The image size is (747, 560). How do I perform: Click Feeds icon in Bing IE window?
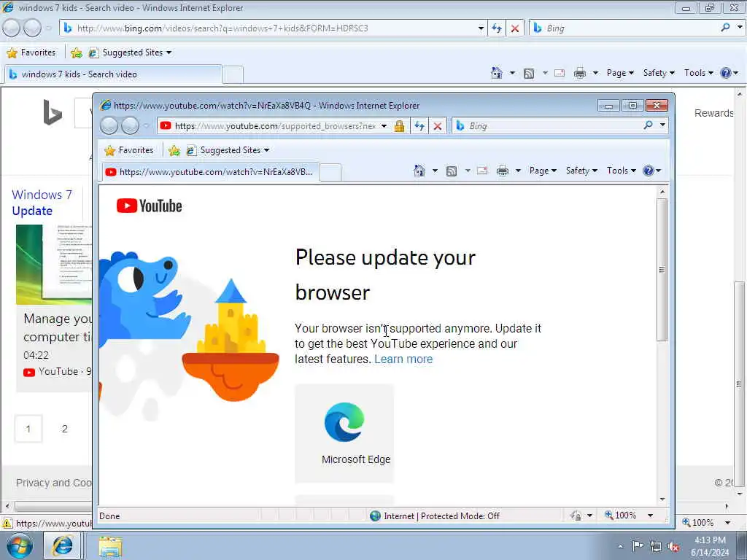pos(529,74)
